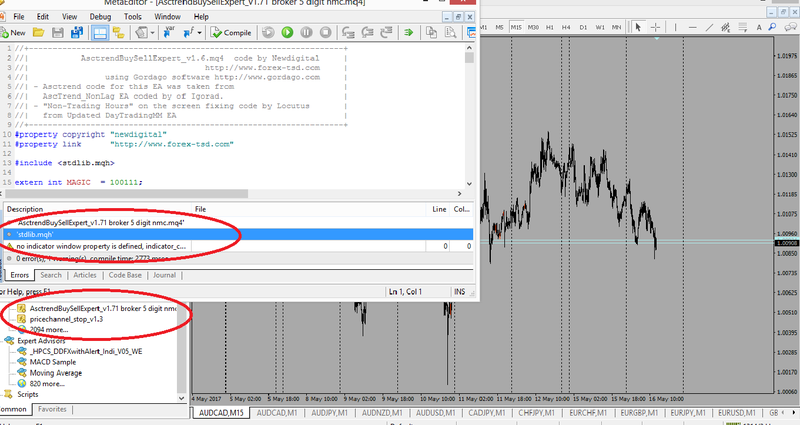Open the AUDJPY,M1 chart tab

(x=330, y=413)
